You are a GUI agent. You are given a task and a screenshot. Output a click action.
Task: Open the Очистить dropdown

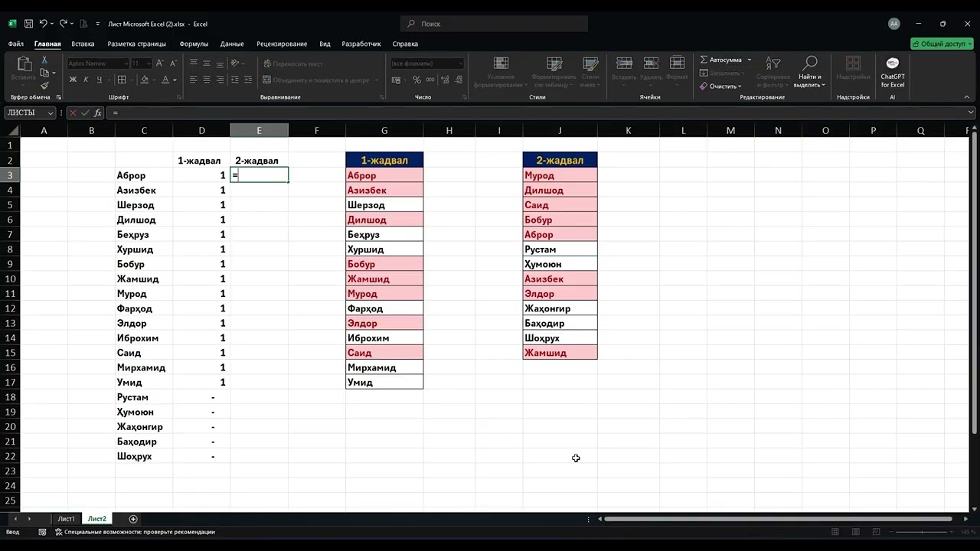pos(720,86)
